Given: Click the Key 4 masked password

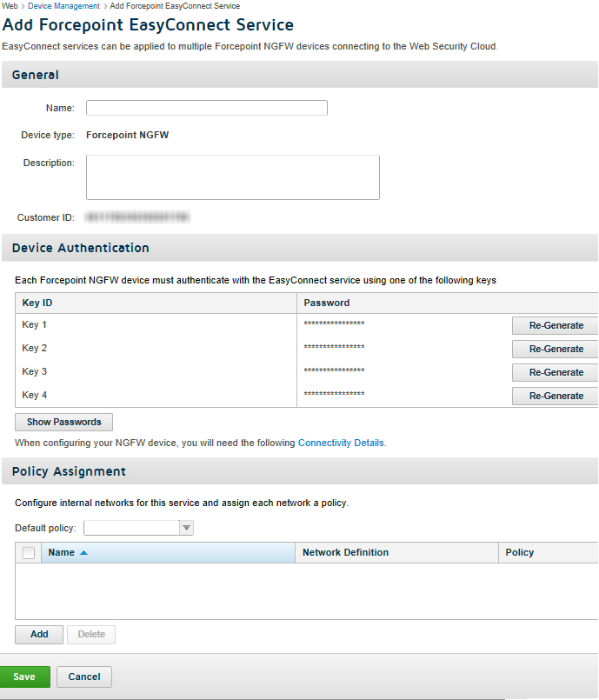Looking at the screenshot, I should click(x=334, y=394).
